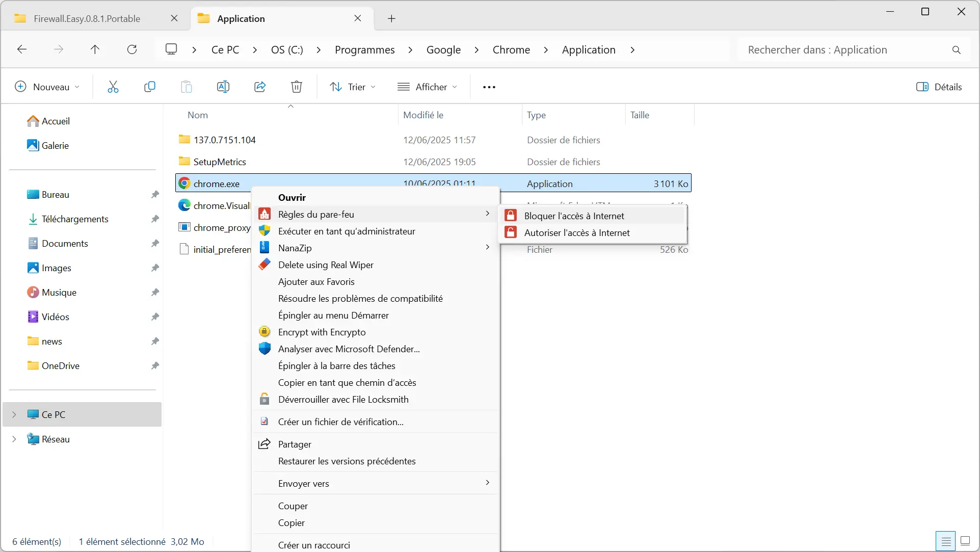The height and width of the screenshot is (552, 980).
Task: Sort by the Type column header
Action: click(x=536, y=115)
